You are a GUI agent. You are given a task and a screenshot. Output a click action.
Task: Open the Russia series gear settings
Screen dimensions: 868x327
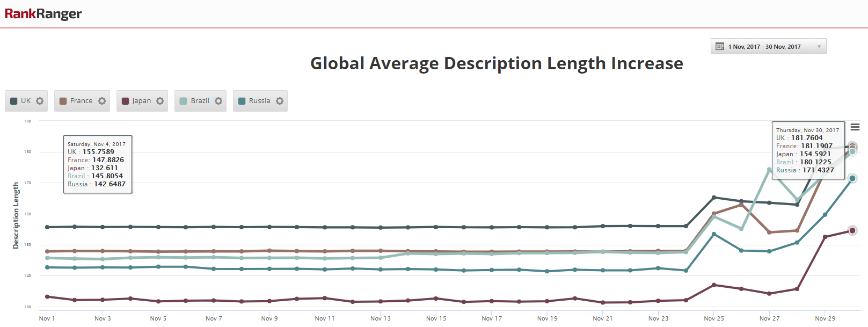pyautogui.click(x=280, y=101)
